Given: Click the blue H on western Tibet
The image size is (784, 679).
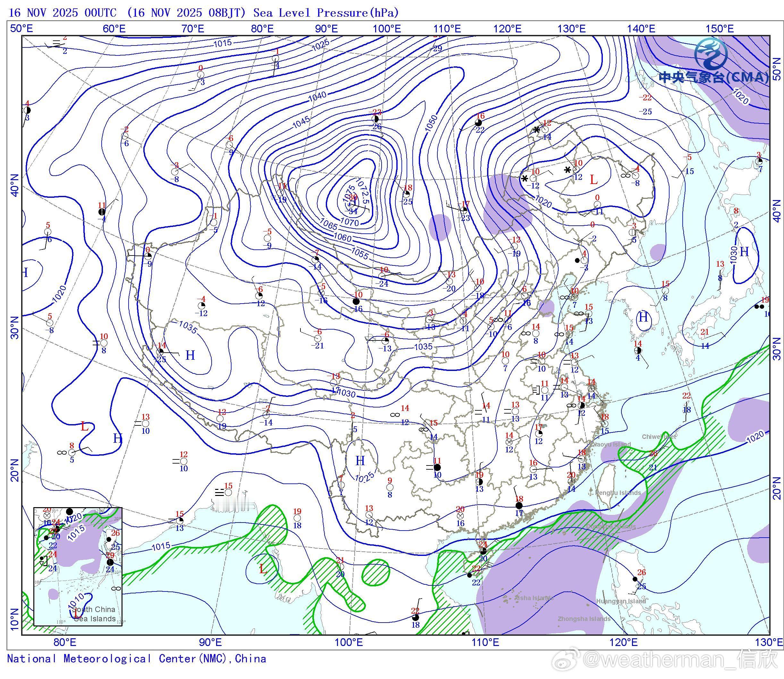Looking at the screenshot, I should [x=190, y=355].
